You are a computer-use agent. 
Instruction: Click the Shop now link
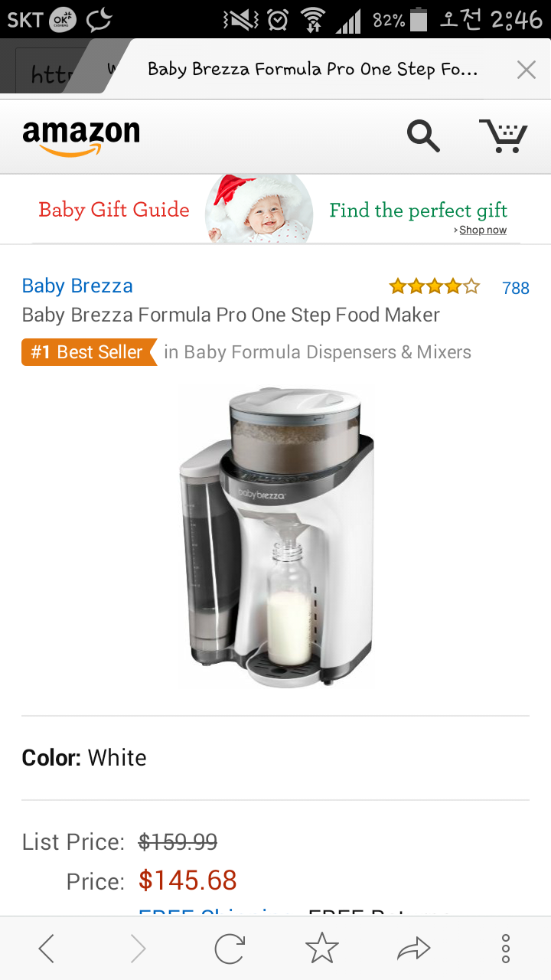[482, 230]
